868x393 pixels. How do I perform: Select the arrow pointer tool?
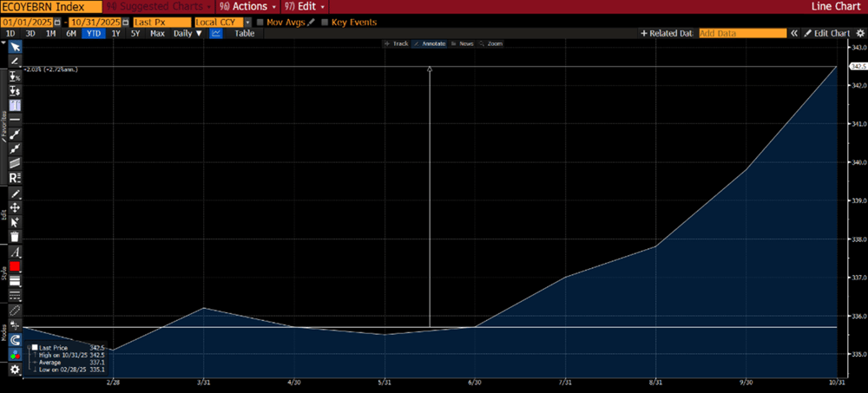(15, 47)
